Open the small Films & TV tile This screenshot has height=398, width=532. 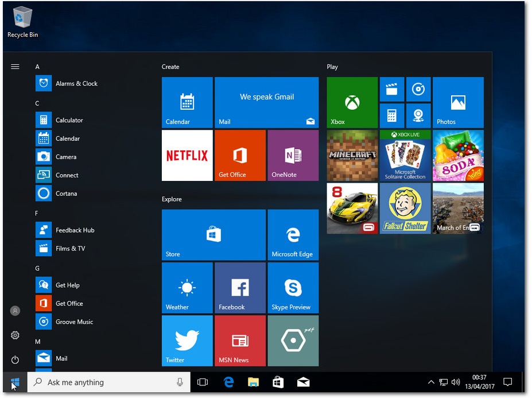pyautogui.click(x=392, y=90)
